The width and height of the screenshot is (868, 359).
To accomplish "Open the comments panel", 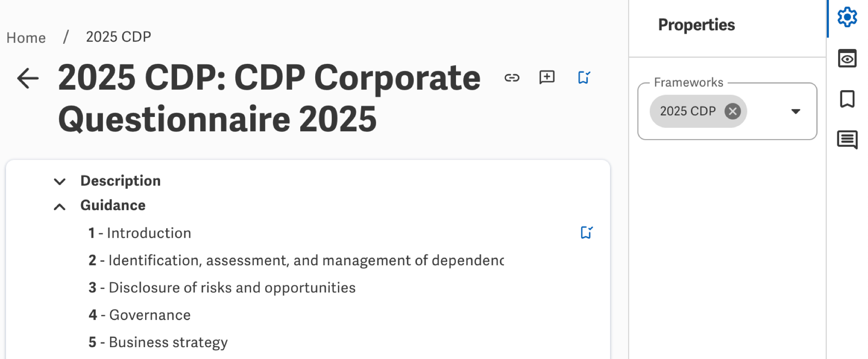I will click(847, 140).
